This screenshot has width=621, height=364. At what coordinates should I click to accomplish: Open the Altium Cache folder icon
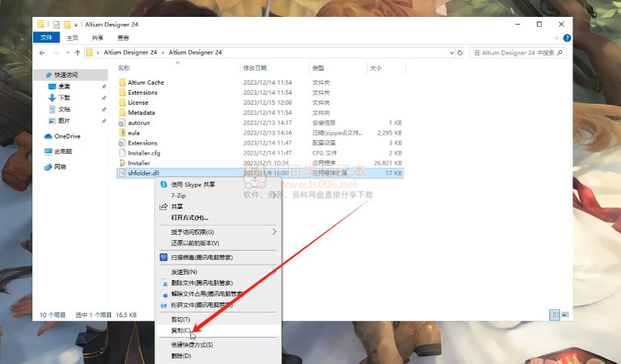(123, 82)
